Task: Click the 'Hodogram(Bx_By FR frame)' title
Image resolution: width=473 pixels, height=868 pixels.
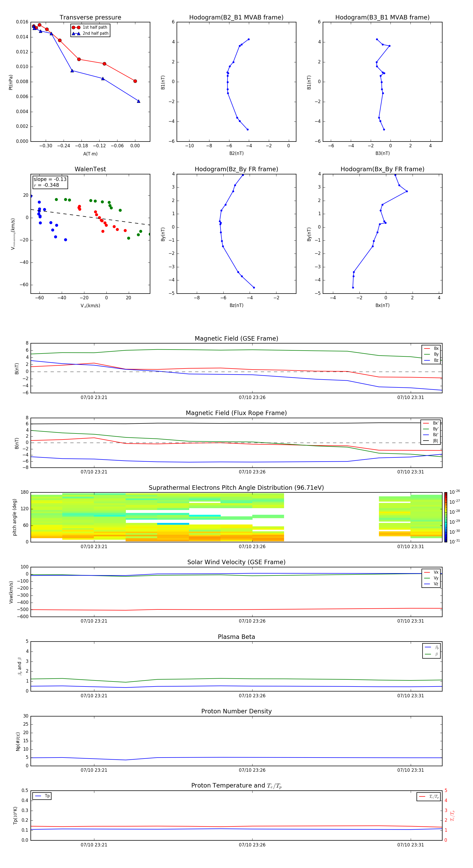Action: pyautogui.click(x=382, y=169)
